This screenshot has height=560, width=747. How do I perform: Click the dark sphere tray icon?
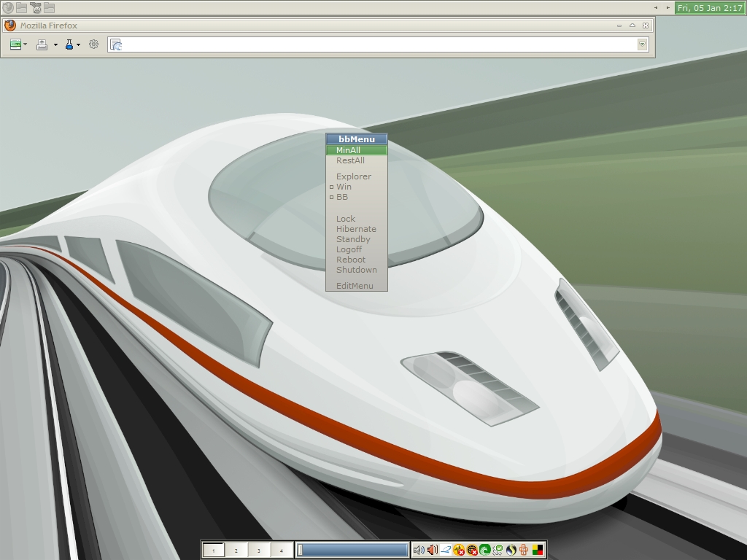point(511,551)
